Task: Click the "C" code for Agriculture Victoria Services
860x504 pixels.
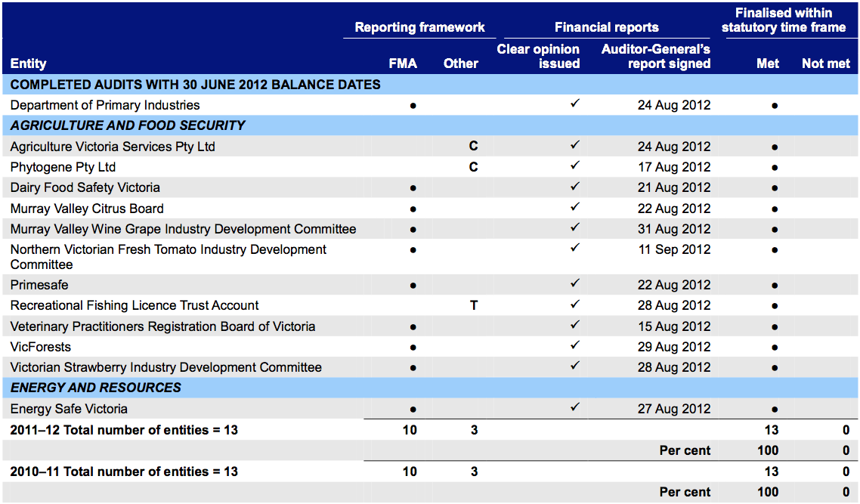Action: [473, 147]
